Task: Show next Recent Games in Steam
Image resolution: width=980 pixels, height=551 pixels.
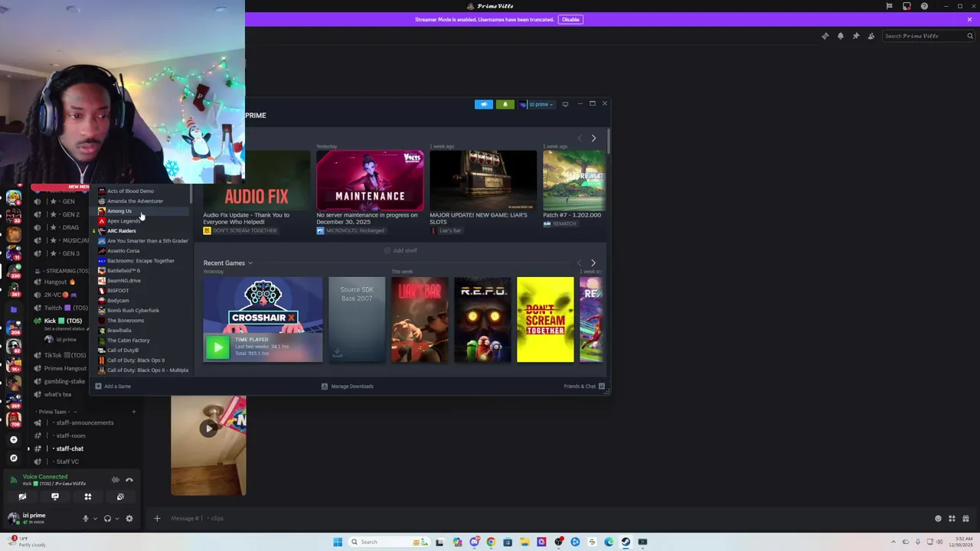Action: click(x=593, y=263)
